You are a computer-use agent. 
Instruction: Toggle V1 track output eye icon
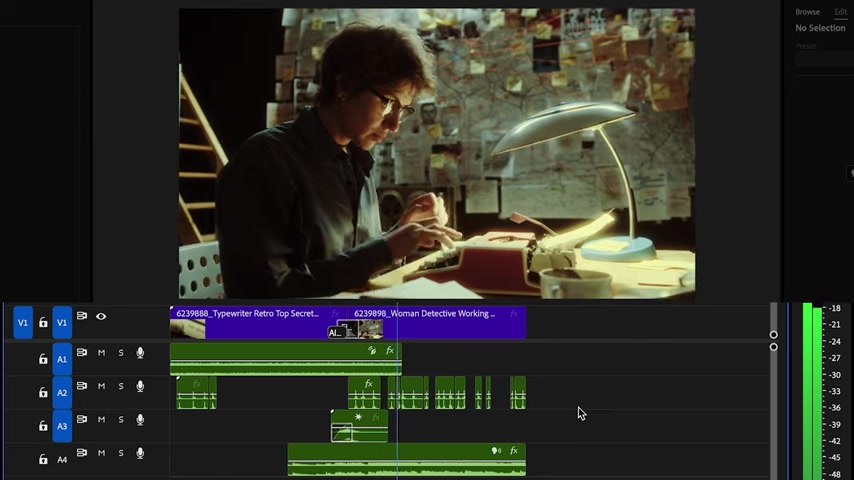point(101,316)
